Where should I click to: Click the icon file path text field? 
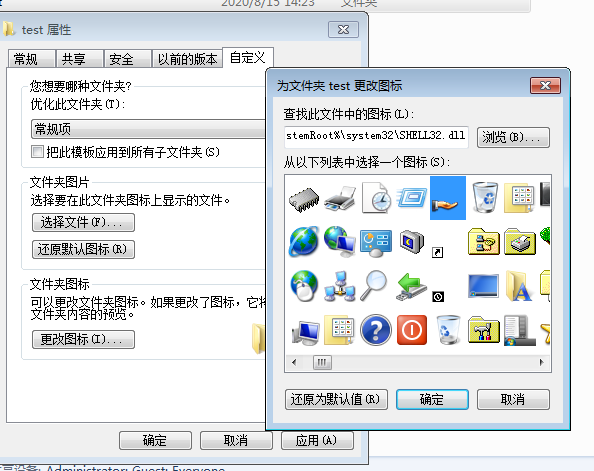(x=376, y=137)
